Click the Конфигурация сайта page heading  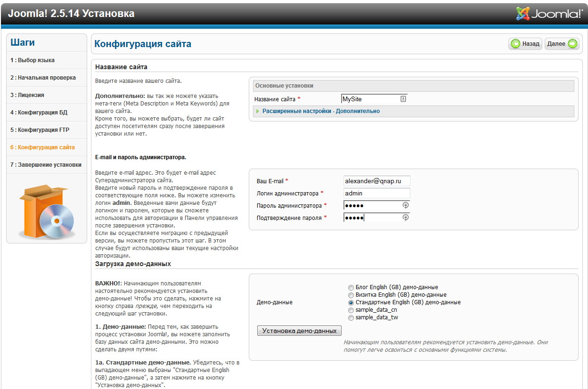pyautogui.click(x=143, y=44)
